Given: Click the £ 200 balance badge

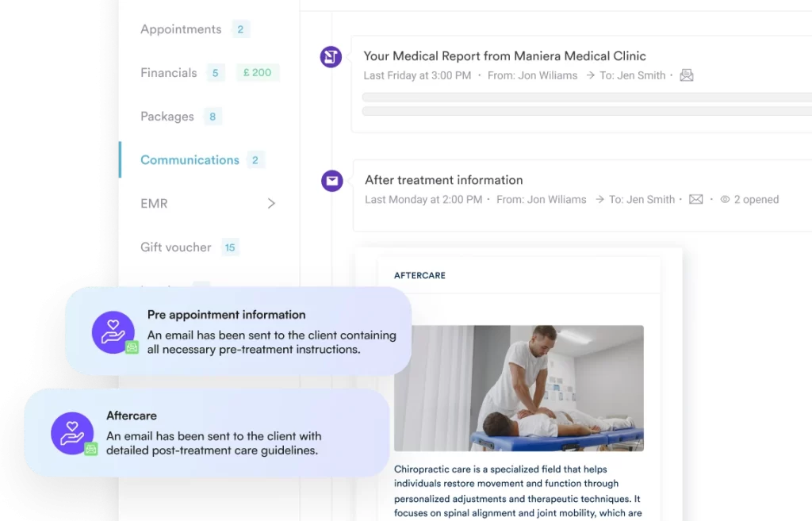Looking at the screenshot, I should (258, 72).
